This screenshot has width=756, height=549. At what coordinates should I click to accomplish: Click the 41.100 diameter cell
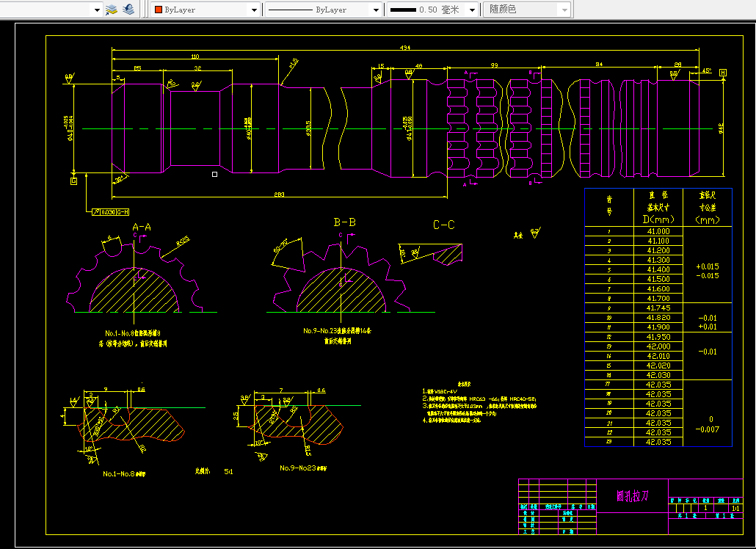(658, 241)
